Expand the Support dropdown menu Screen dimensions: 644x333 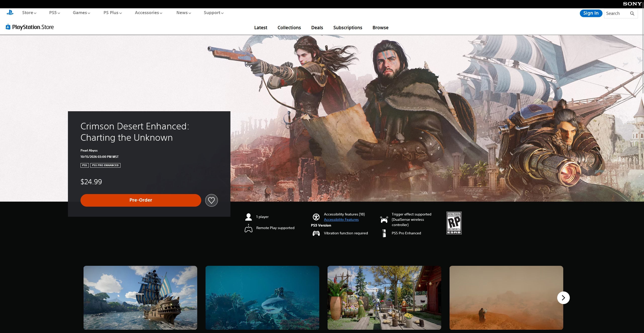(x=214, y=13)
